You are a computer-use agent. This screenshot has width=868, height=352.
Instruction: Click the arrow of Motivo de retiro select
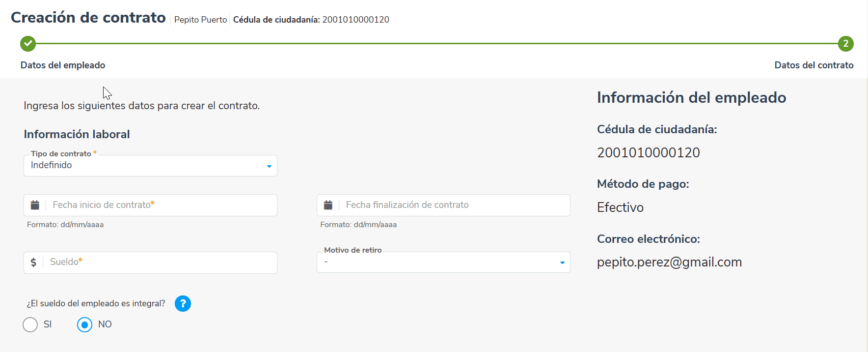tap(562, 263)
